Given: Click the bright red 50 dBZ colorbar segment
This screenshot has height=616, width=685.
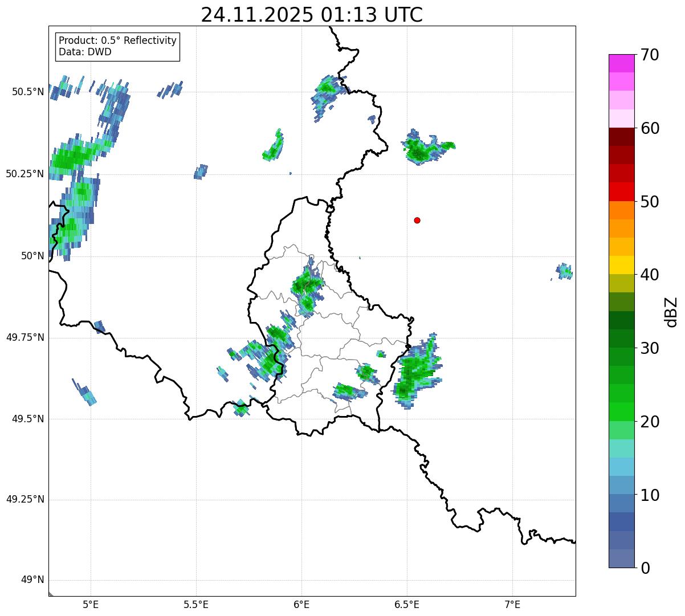Looking at the screenshot, I should 621,191.
